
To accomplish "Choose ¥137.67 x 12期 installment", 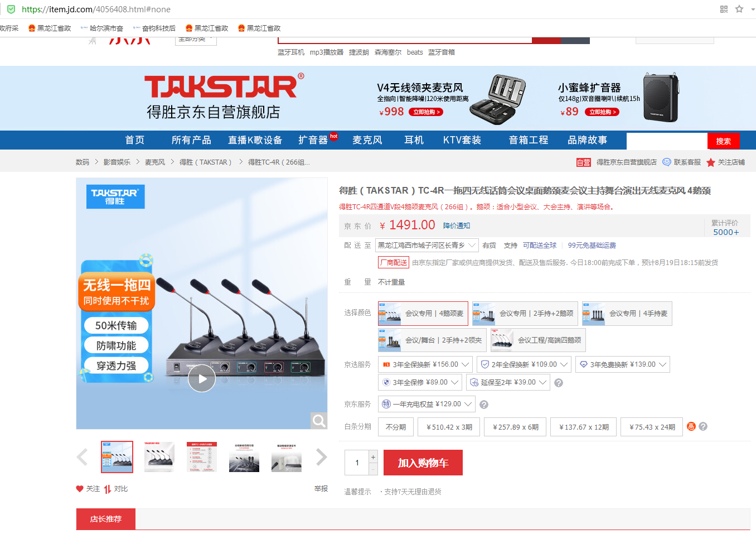I will 584,427.
